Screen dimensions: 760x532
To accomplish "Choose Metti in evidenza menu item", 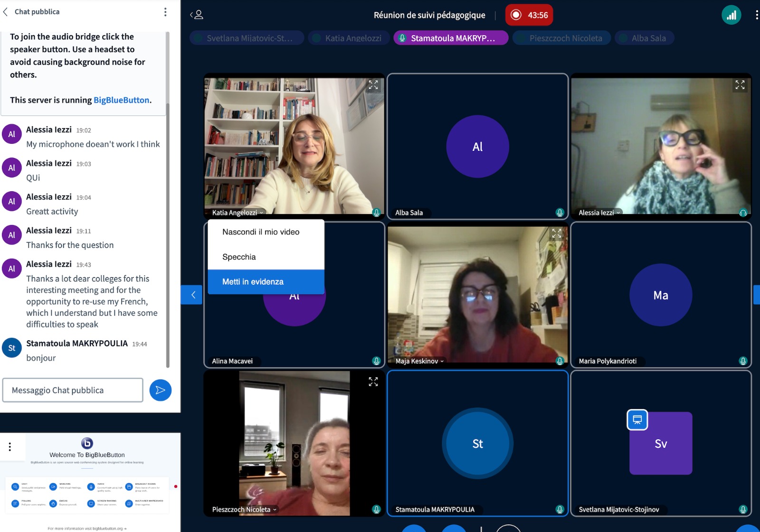I will [x=266, y=282].
